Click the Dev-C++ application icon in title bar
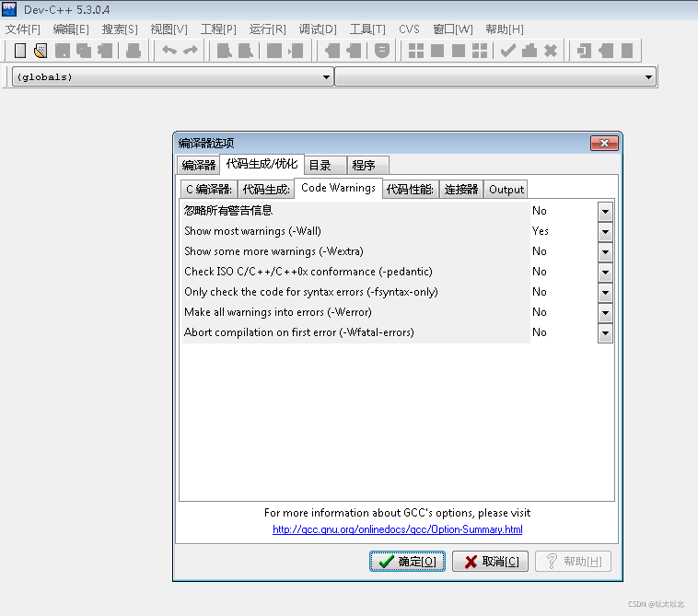The height and width of the screenshot is (616, 698). click(9, 9)
